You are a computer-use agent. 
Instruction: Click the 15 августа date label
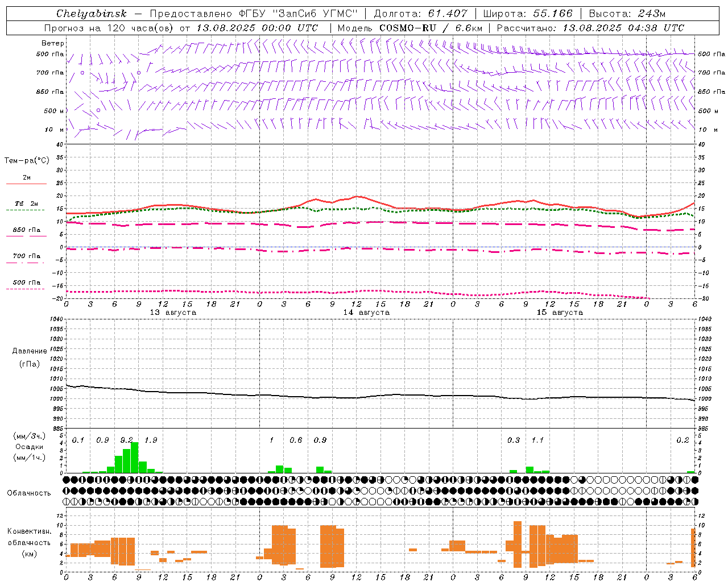(560, 313)
